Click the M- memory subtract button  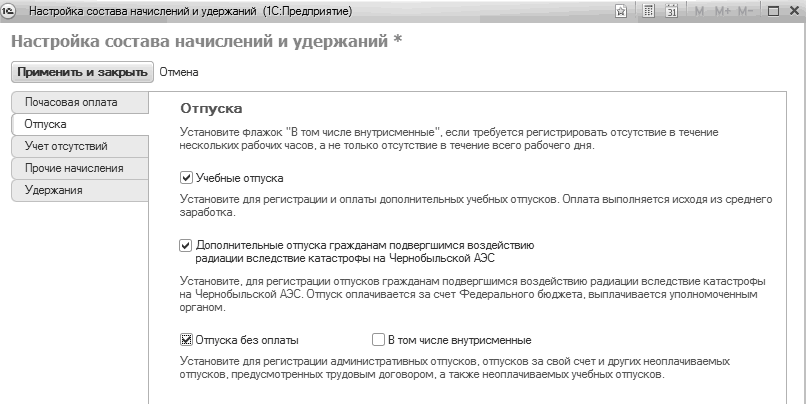click(x=745, y=11)
